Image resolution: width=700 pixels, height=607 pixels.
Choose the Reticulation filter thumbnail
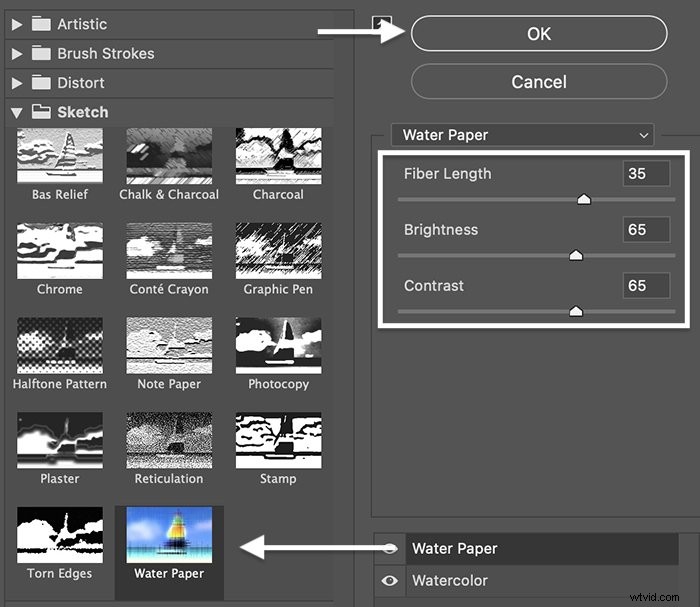coord(169,440)
